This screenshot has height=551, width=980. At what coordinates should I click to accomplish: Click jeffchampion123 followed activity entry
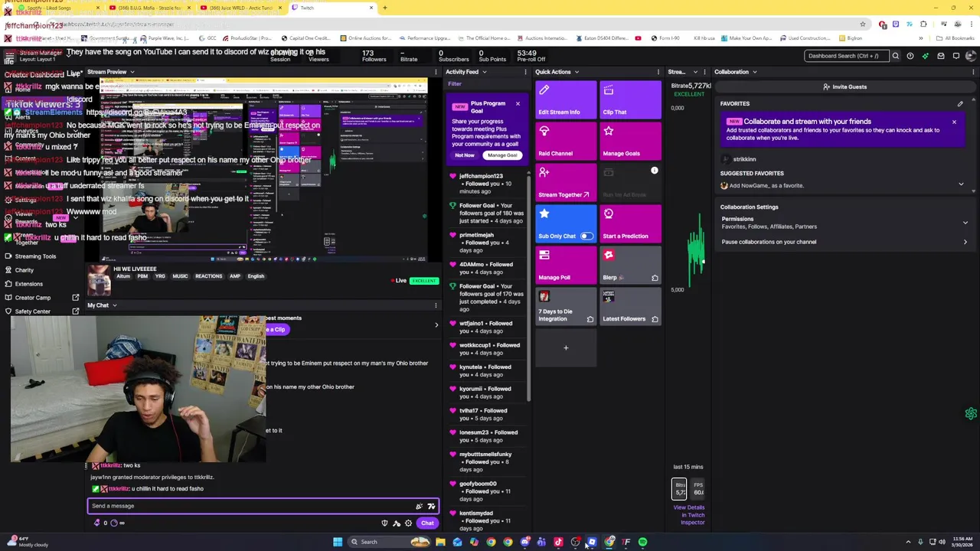click(488, 184)
